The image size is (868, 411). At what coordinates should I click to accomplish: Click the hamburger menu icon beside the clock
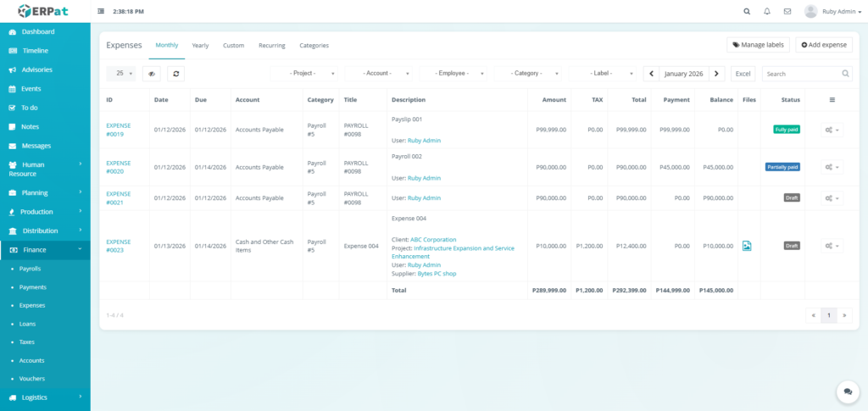pos(102,12)
